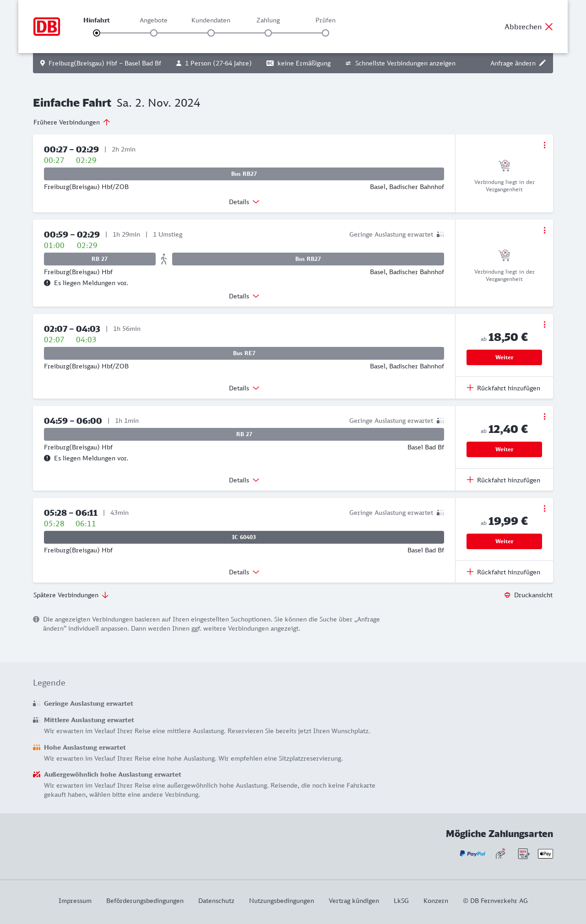The height and width of the screenshot is (924, 586).
Task: Open three-dot menu for 05:28 IC connection
Action: [544, 508]
